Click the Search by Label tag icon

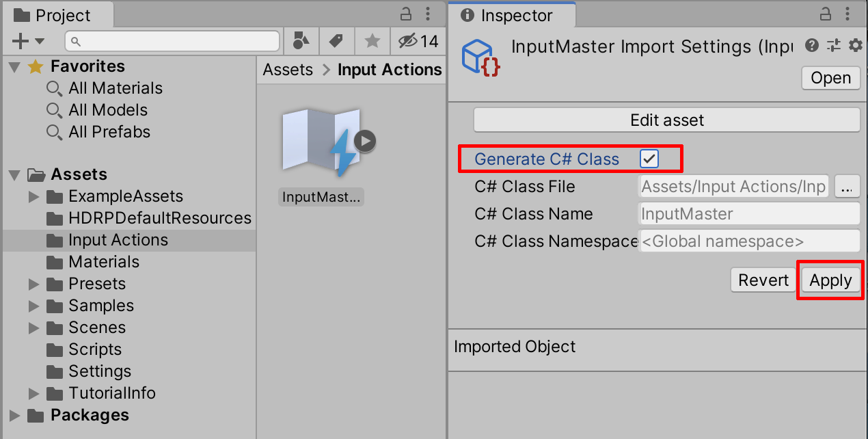pos(336,41)
